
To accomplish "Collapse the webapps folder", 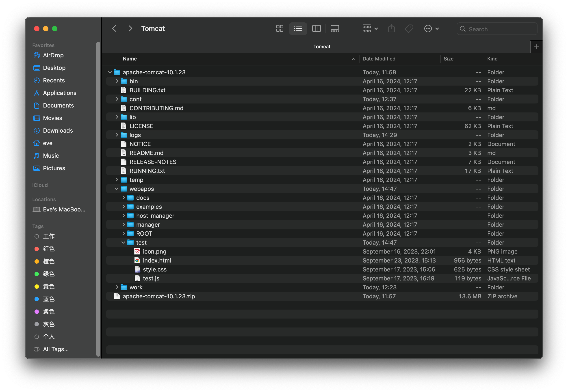I will (x=117, y=189).
